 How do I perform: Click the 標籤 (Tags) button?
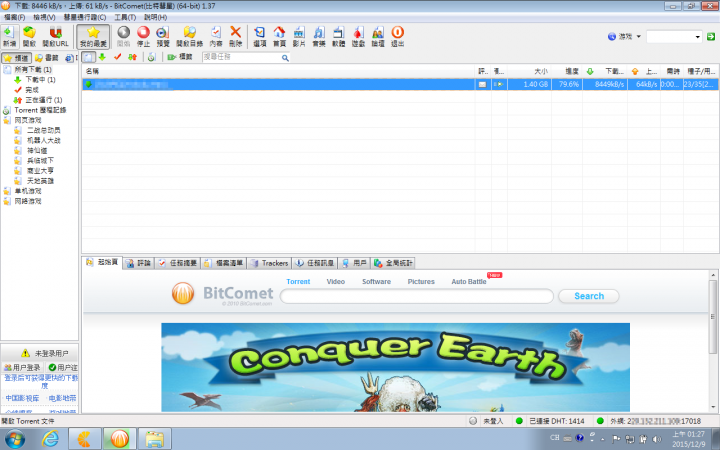coord(180,57)
